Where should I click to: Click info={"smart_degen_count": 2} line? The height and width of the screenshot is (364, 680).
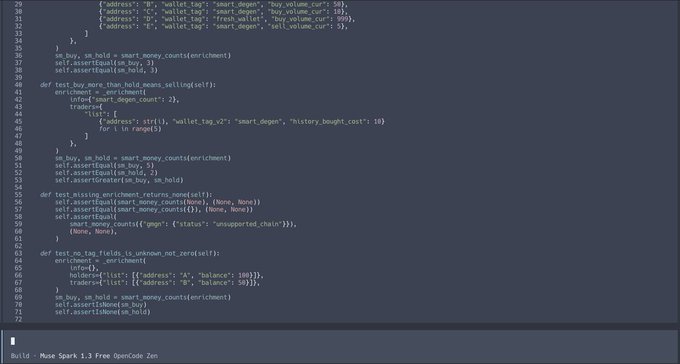click(x=124, y=100)
